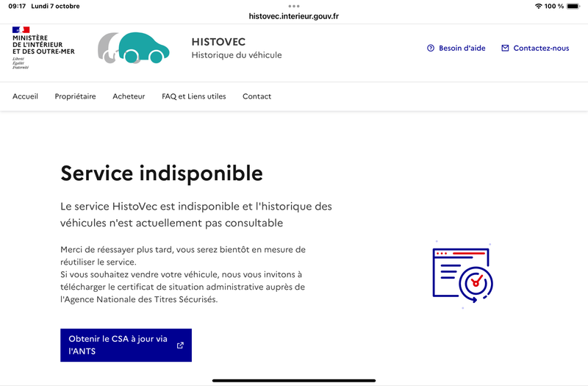
Task: Tap the battery indicator icon
Action: point(573,6)
